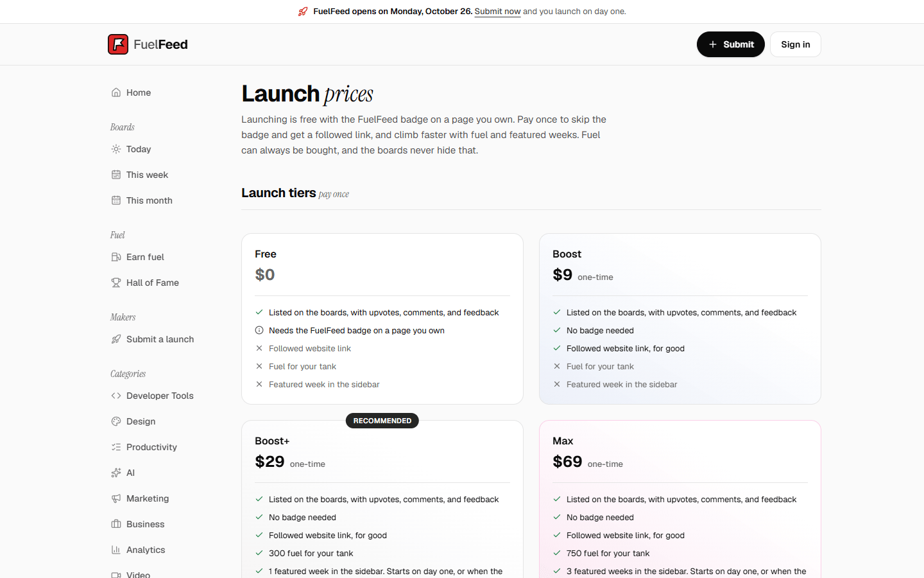Click the briefcase icon beside Business
Viewport: 924px width, 578px height.
click(116, 524)
